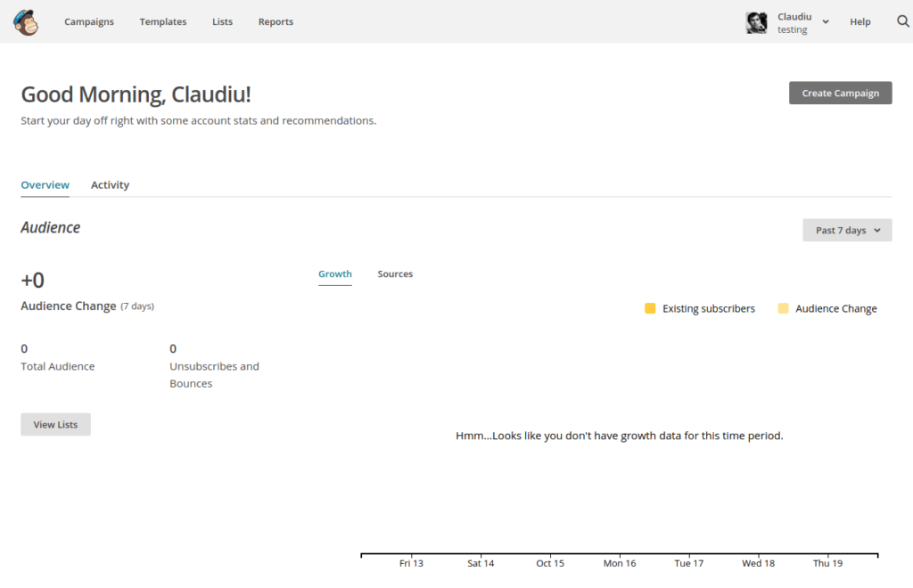Click the View Lists button
Screen dimensions: 913x588
tap(55, 424)
